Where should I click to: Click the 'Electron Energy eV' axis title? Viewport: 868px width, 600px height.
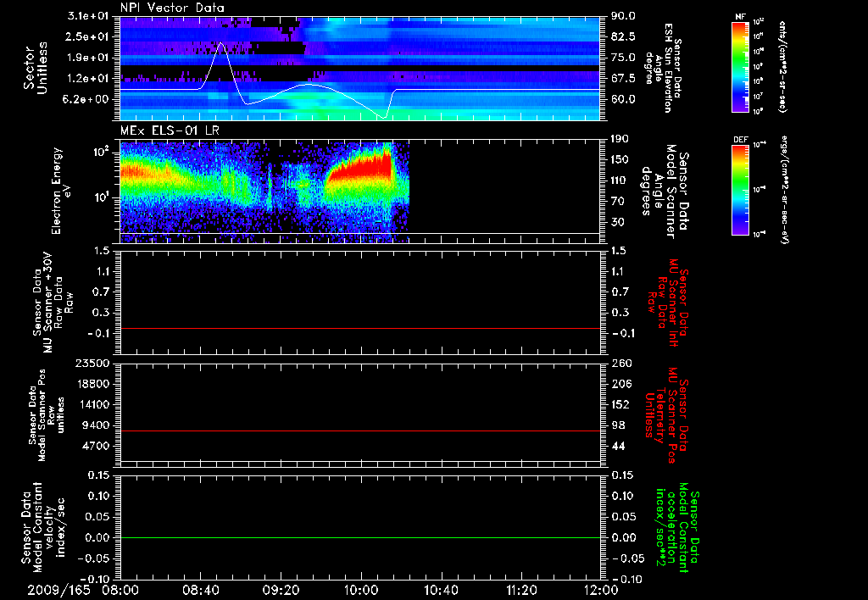tap(61, 191)
